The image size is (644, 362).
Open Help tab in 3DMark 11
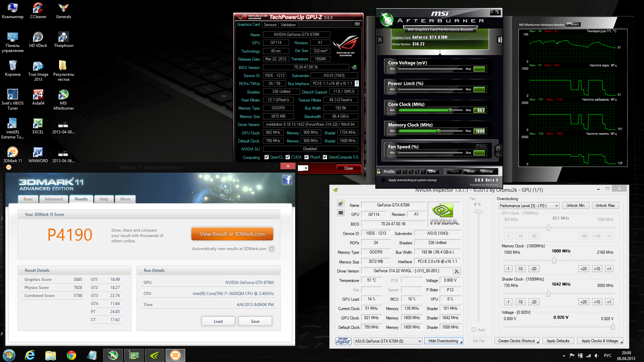coord(104,199)
